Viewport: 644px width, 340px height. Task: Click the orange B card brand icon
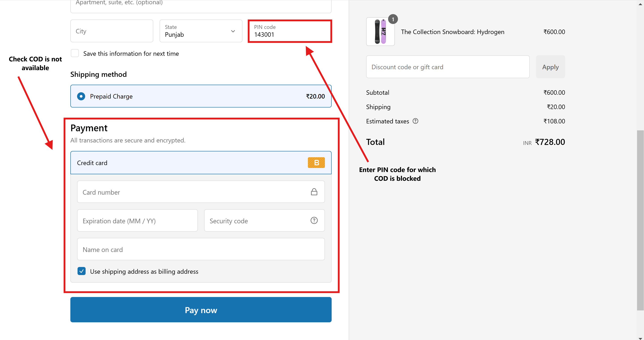tap(316, 163)
